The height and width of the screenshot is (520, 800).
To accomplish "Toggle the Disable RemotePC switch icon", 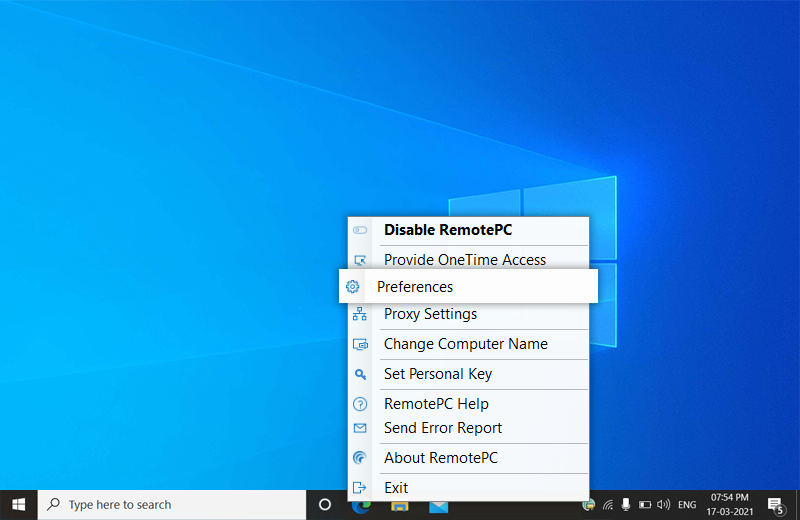I will (360, 230).
